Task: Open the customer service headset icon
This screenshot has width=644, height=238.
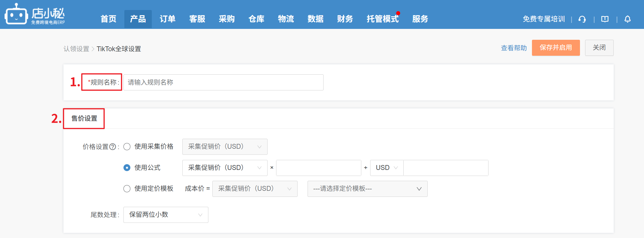Action: 582,19
